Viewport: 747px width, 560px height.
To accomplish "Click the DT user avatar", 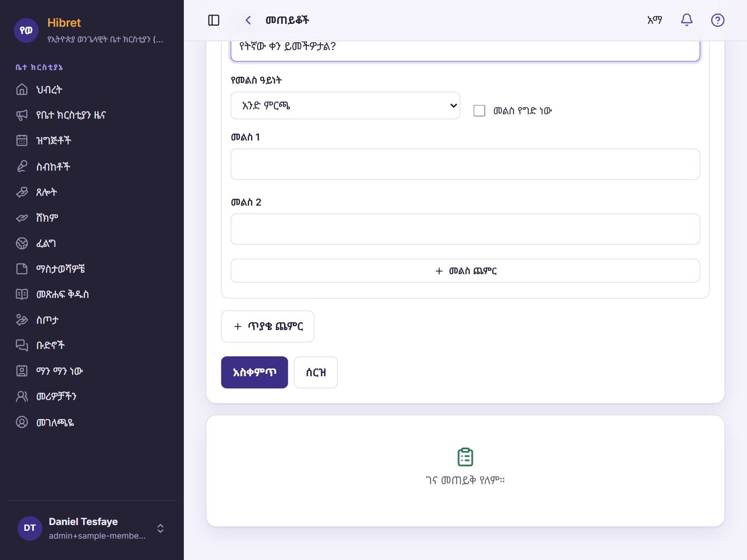I will (x=30, y=528).
